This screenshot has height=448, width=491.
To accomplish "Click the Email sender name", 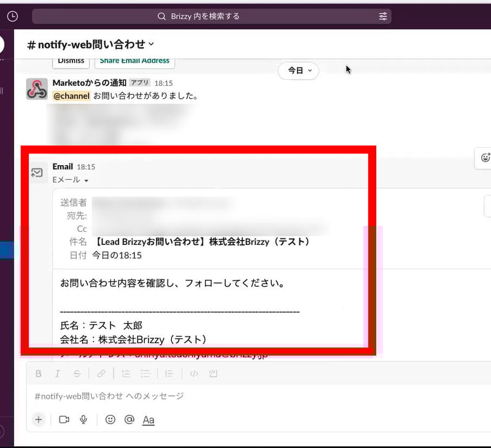I will [63, 166].
